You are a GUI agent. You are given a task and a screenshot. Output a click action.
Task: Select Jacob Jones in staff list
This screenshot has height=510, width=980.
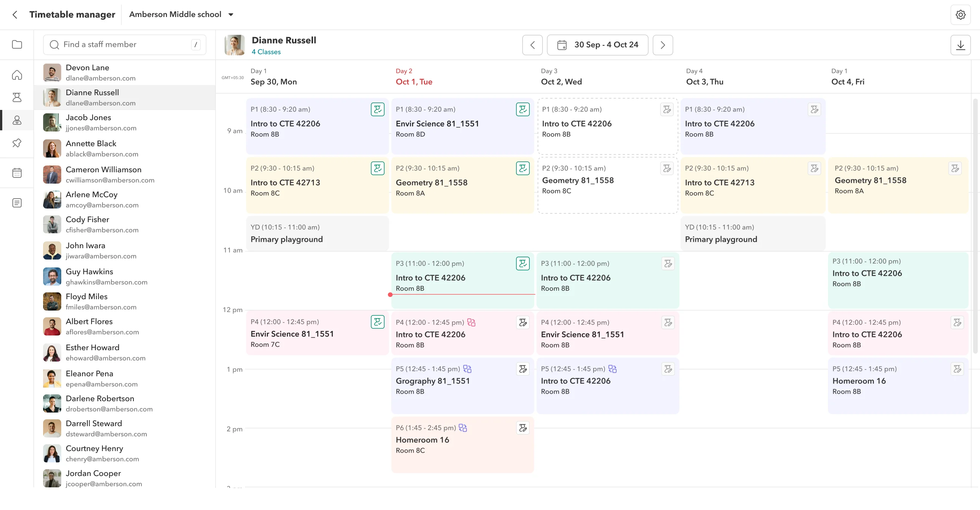124,122
